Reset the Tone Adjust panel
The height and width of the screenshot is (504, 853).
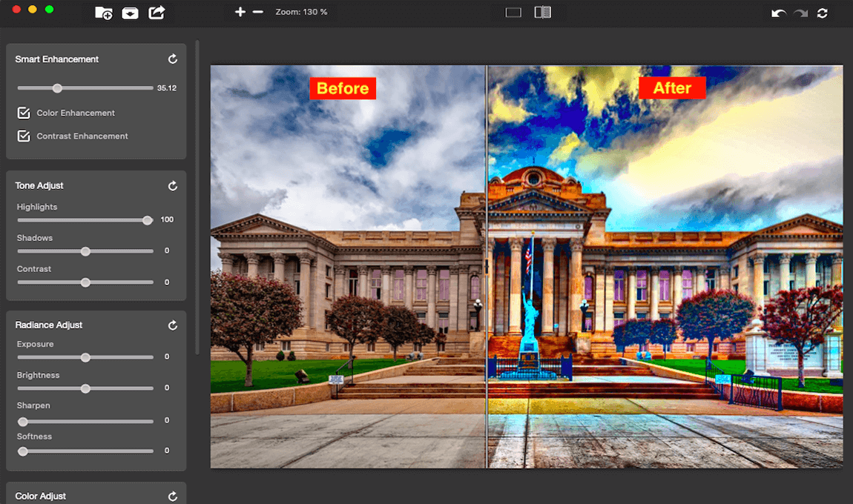(172, 186)
